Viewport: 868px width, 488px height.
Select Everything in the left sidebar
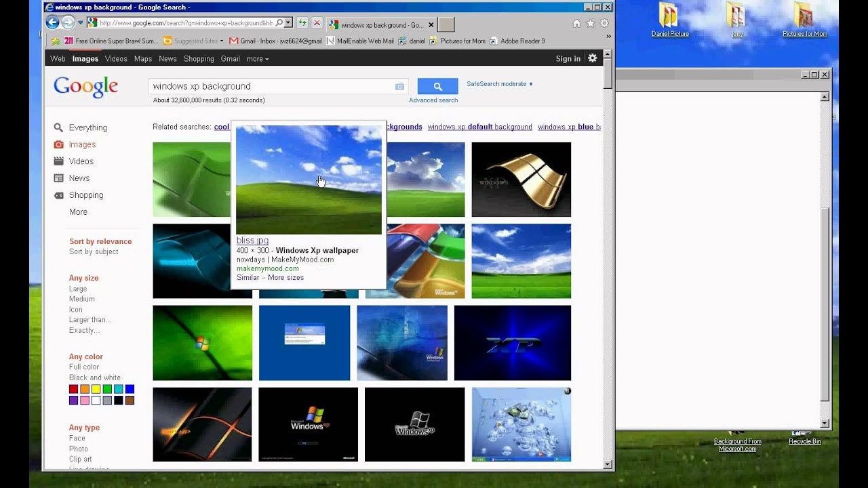88,127
